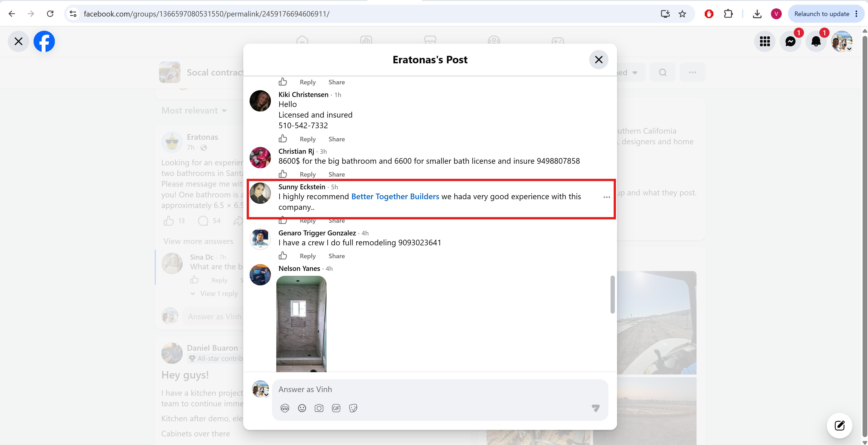This screenshot has height=445, width=868.
Task: Like Christian Rj's comment
Action: [x=283, y=174]
